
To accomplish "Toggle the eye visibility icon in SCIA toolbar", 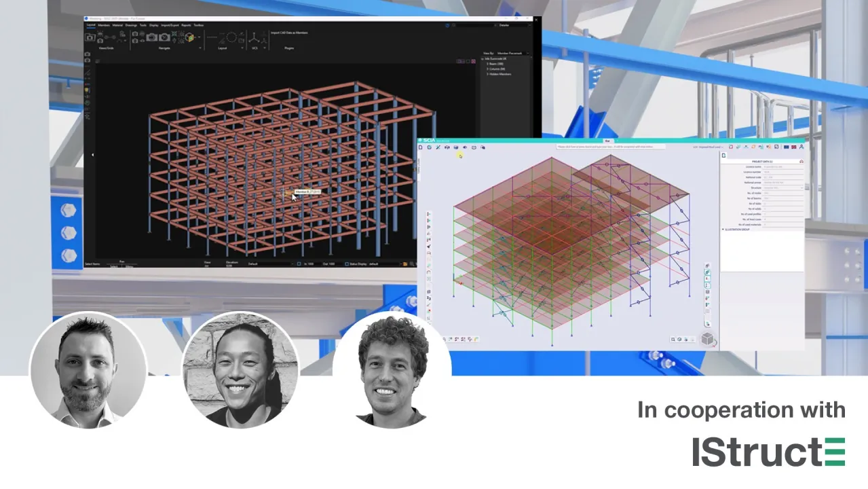I will tap(464, 147).
